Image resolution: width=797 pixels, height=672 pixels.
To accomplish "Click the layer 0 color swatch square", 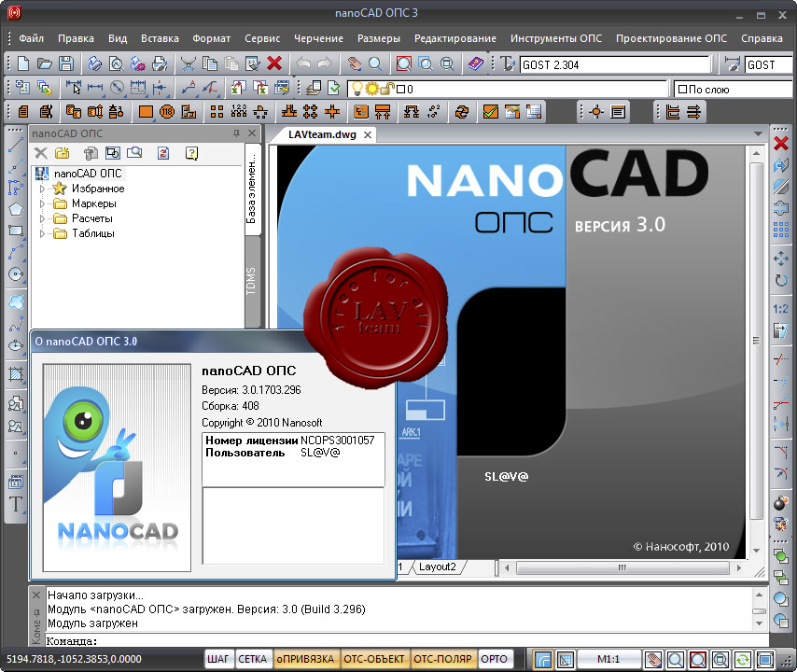I will [400, 90].
